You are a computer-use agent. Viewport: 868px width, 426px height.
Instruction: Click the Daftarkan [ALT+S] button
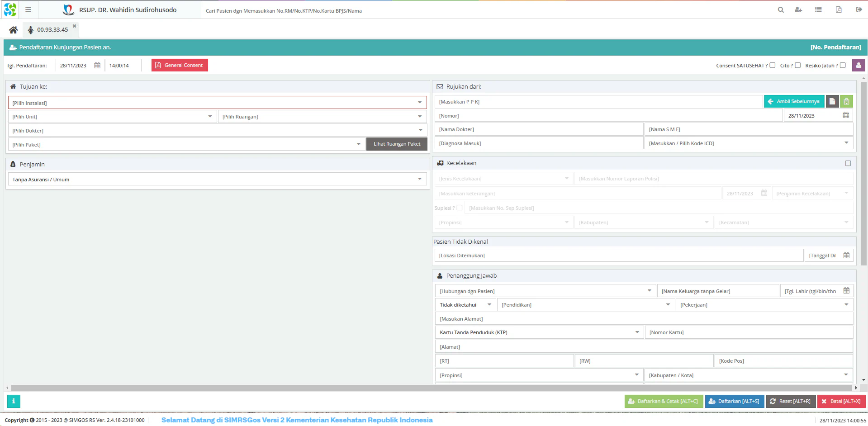click(735, 401)
